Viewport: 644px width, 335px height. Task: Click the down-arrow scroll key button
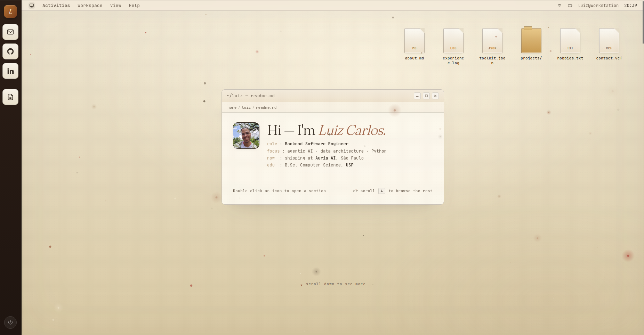[382, 191]
